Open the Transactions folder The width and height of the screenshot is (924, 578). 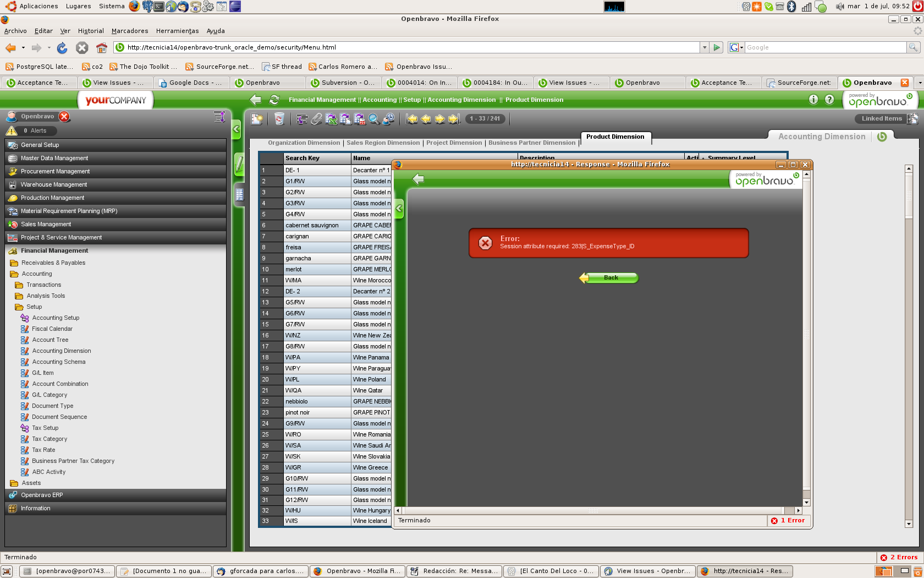[x=43, y=285]
